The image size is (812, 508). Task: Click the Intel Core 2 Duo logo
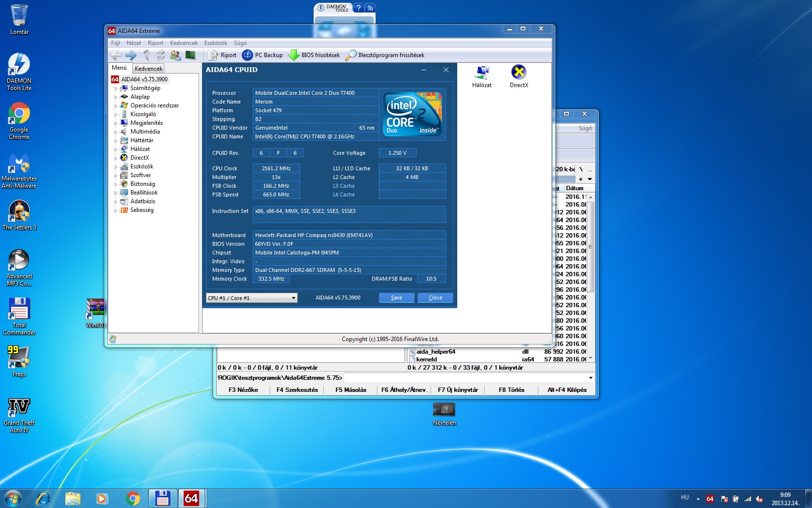(x=413, y=114)
